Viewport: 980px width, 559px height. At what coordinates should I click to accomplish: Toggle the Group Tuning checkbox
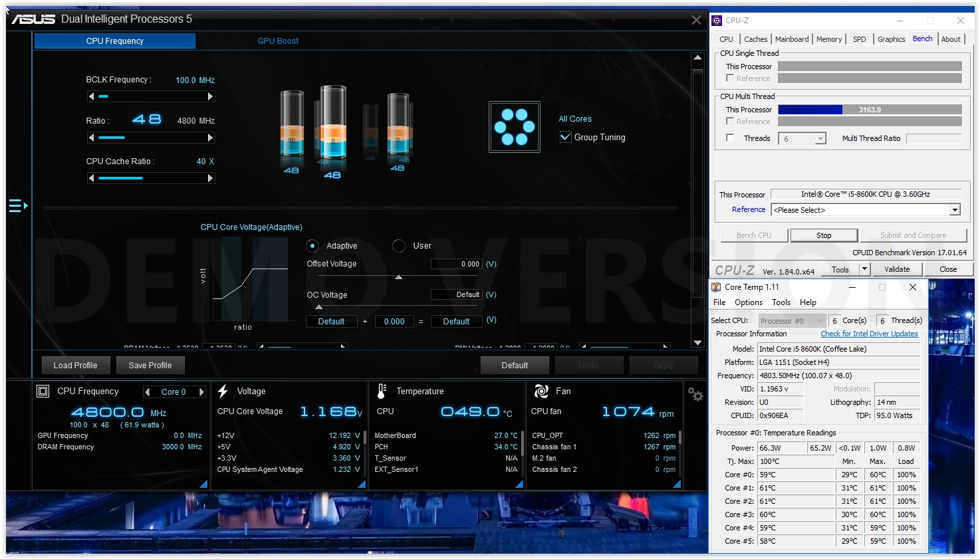point(566,137)
